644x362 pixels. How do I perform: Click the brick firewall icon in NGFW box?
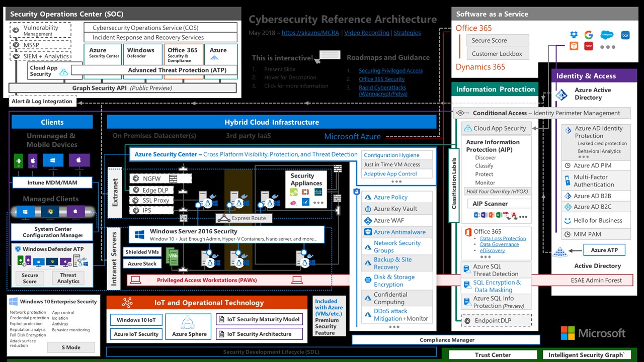click(x=173, y=178)
